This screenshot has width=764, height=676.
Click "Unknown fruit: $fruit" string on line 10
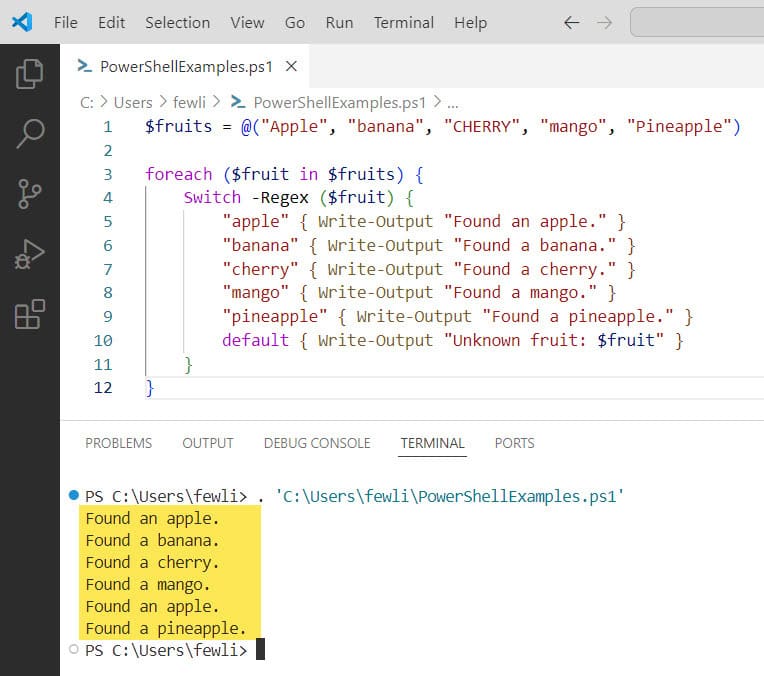[x=554, y=340]
